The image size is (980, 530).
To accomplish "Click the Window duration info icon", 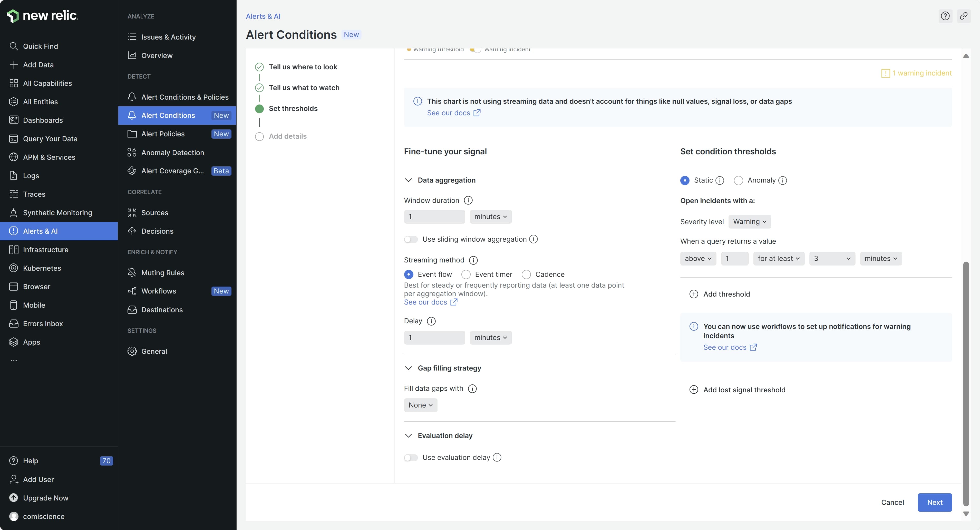I will 468,200.
